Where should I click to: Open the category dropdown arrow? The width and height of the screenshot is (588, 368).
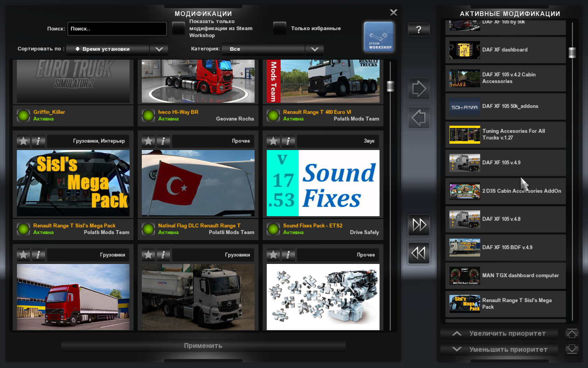tap(315, 49)
